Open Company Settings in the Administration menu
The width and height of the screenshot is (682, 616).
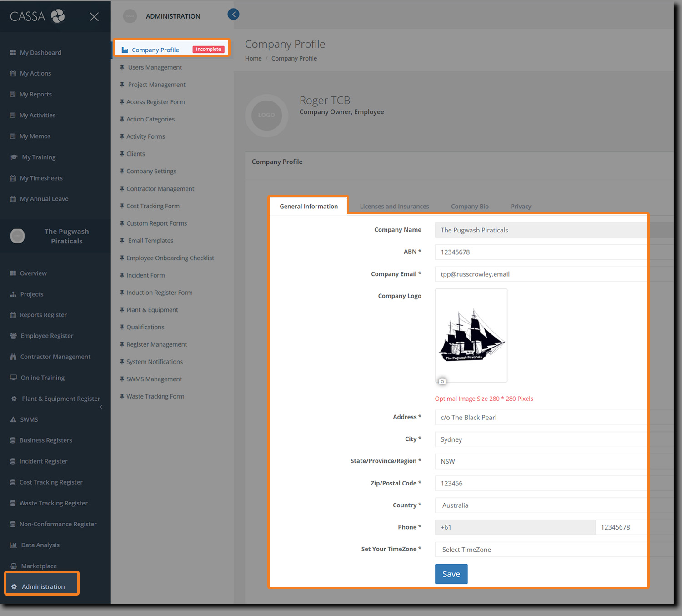tap(151, 171)
